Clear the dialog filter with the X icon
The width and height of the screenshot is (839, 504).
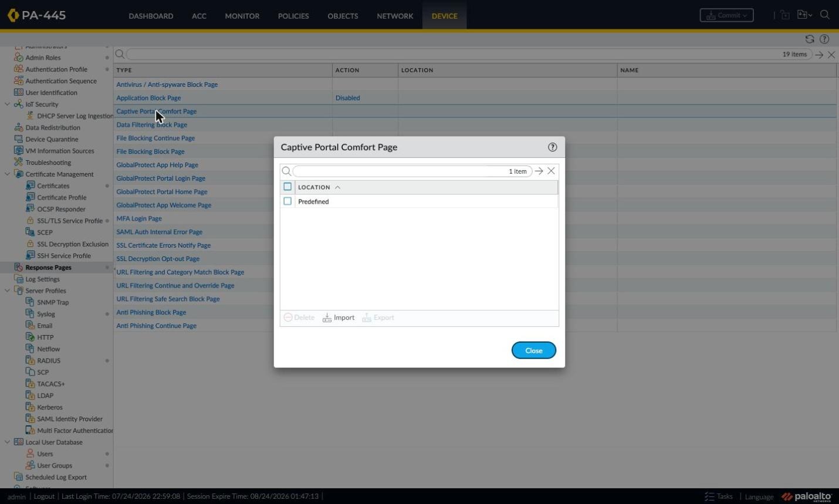pos(551,171)
